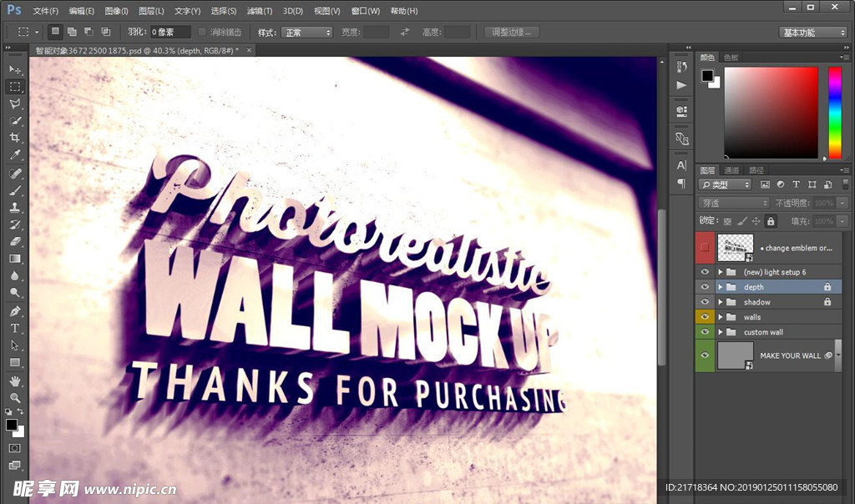Image resolution: width=855 pixels, height=504 pixels.
Task: Select the Eraser tool
Action: click(15, 241)
